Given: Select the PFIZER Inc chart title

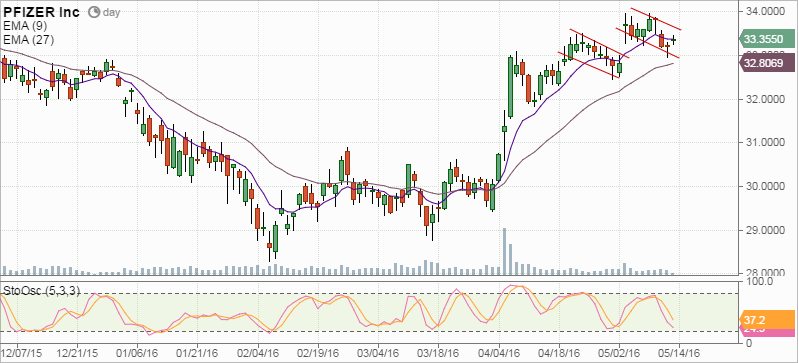Looking at the screenshot, I should [x=41, y=12].
